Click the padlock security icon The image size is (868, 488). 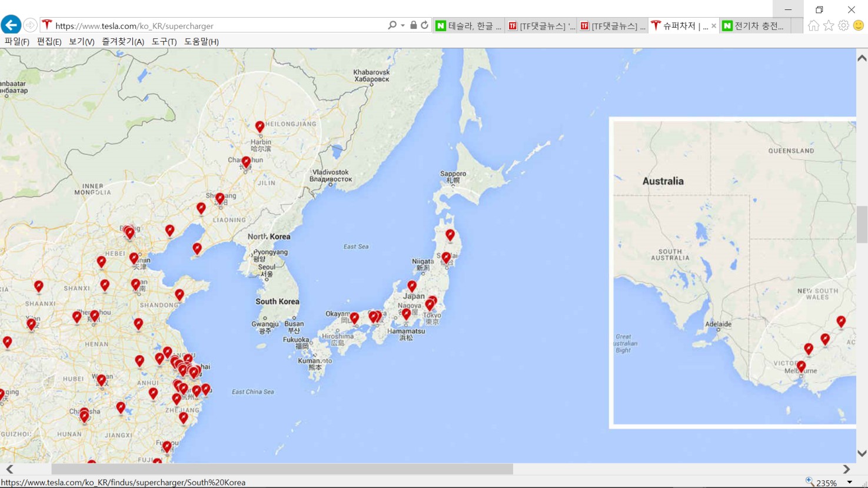tap(414, 25)
